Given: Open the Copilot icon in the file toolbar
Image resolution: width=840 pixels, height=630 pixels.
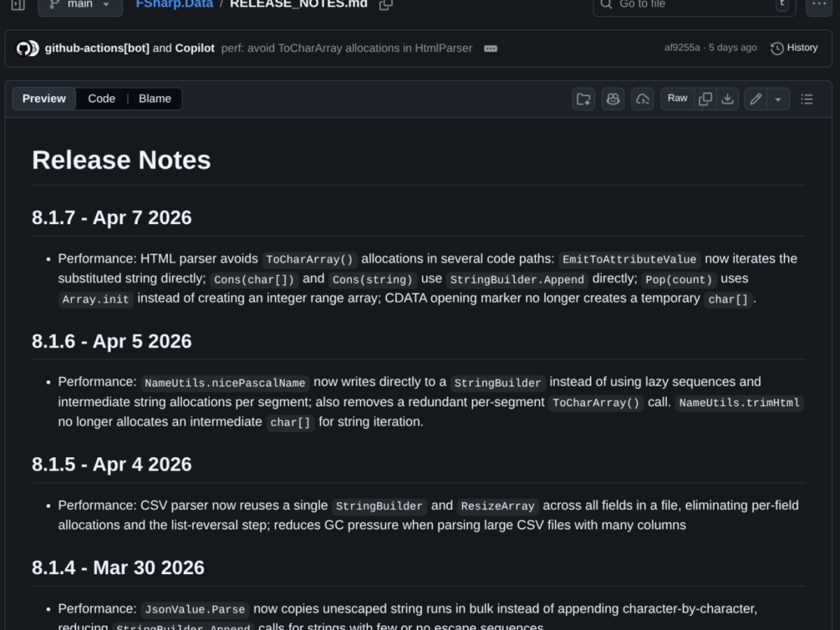Looking at the screenshot, I should [x=612, y=99].
